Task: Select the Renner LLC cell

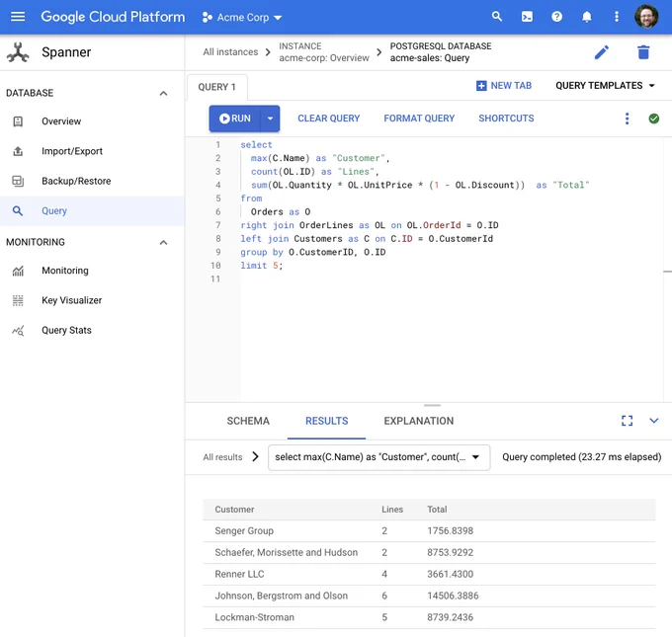Action: coord(239,574)
